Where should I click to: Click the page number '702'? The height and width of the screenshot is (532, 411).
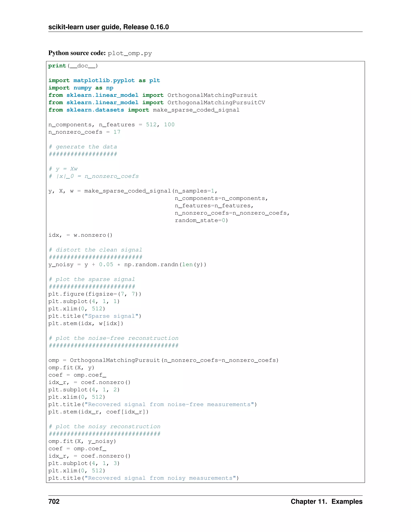[x=54, y=501]
